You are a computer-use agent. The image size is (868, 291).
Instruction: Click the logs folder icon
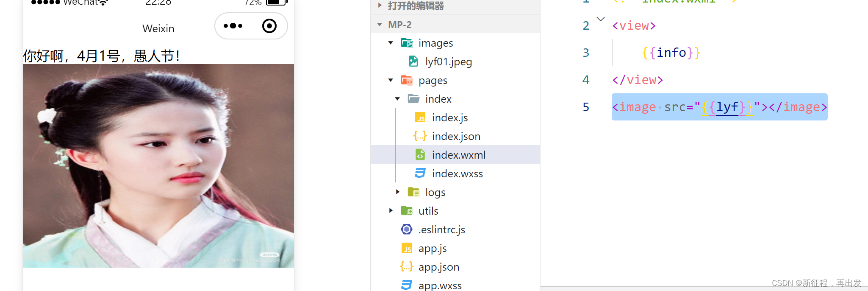pyautogui.click(x=414, y=192)
